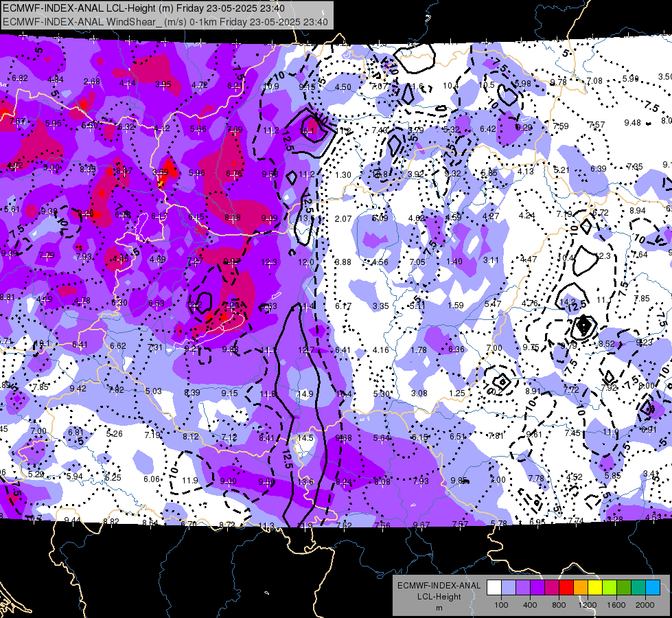The image size is (672, 618).
Task: Click the wind shear value 3.08
Action: (x=419, y=393)
